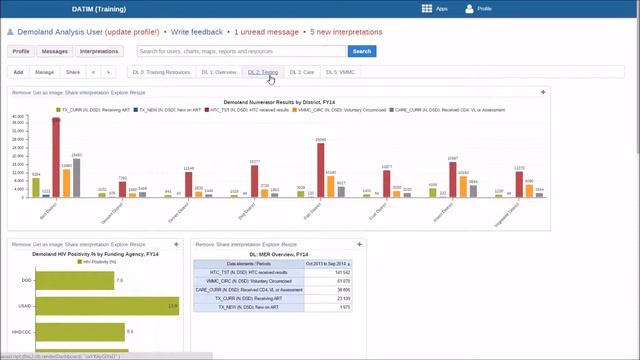Click CARE_CURR (N, DSD) table row label
The image size is (640, 360).
coord(249,290)
